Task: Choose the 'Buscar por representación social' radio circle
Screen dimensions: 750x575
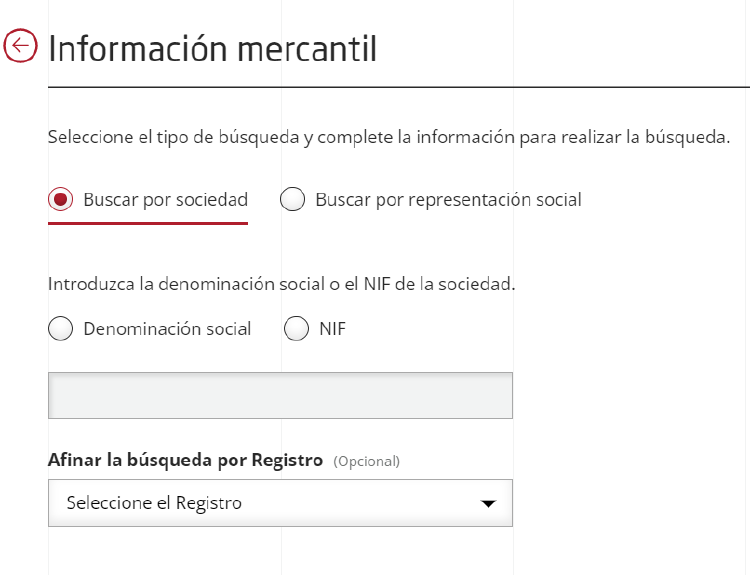Action: coord(293,200)
